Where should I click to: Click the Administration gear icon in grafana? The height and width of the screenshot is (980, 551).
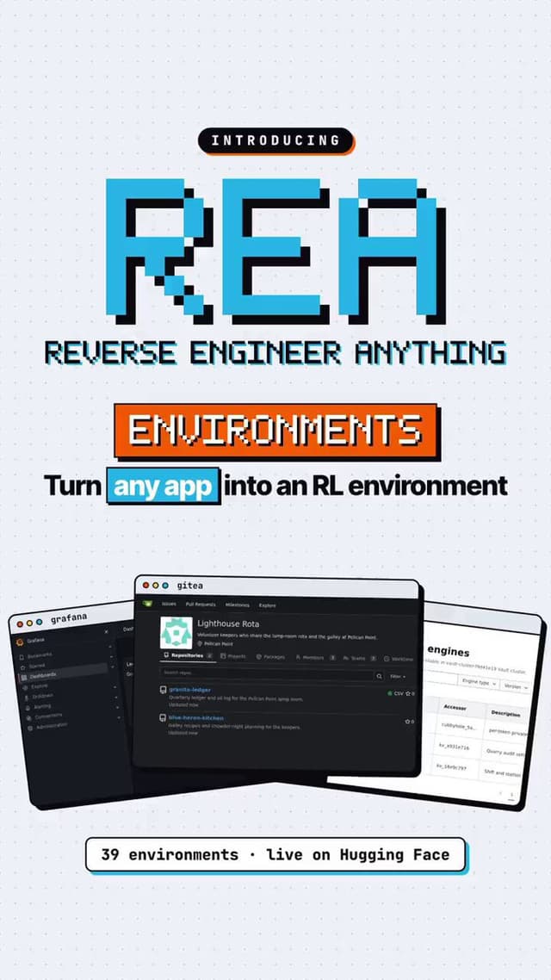coord(30,729)
